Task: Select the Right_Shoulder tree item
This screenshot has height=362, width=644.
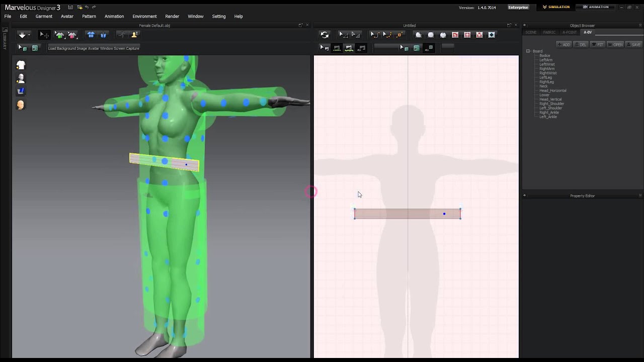Action: click(551, 104)
